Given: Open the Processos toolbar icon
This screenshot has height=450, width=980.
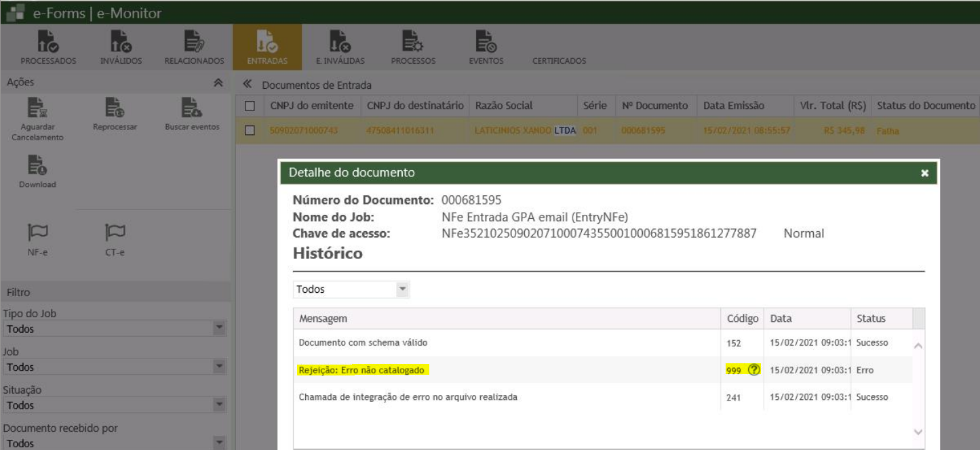Looking at the screenshot, I should tap(413, 45).
